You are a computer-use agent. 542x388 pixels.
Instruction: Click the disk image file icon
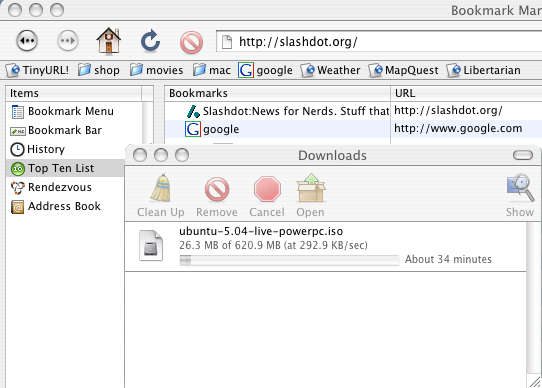coord(151,245)
